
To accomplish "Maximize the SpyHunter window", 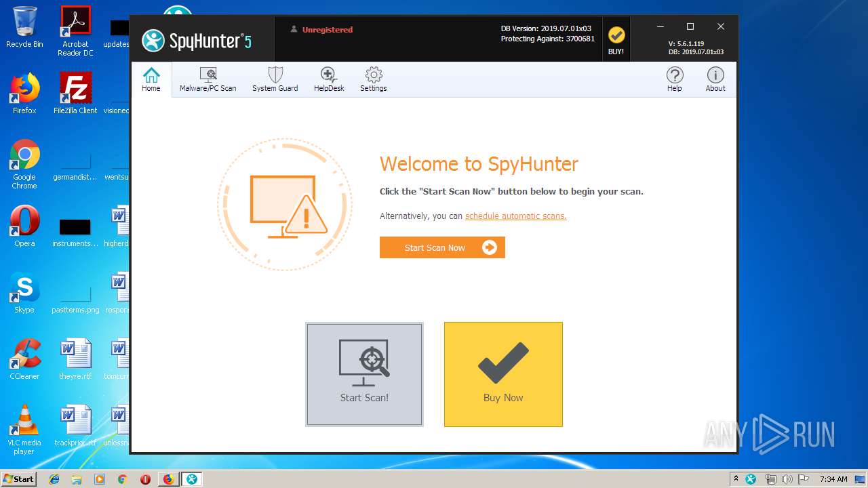I will click(690, 26).
